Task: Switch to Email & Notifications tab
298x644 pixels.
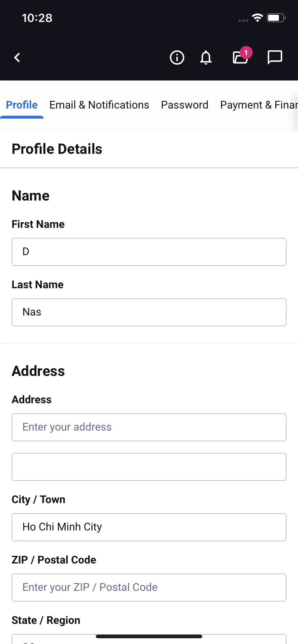Action: 99,105
